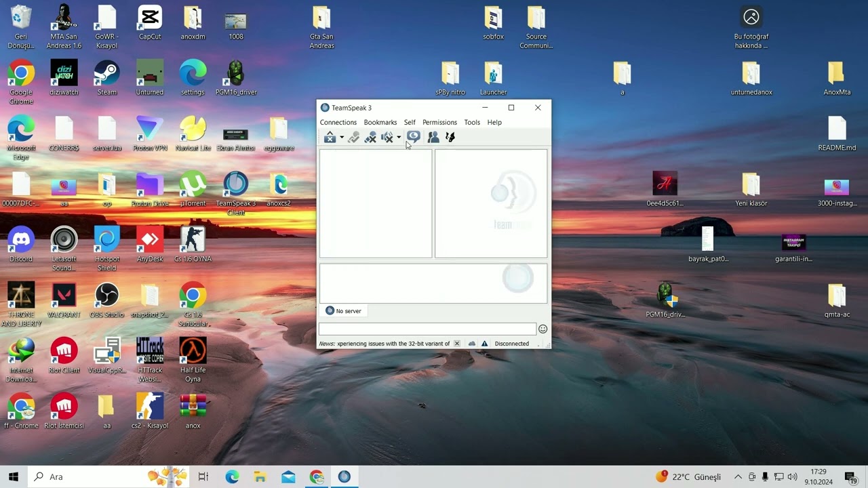Viewport: 868px width, 488px height.
Task: Toggle microphone mute in TeamSpeak toolbar
Action: click(x=370, y=138)
